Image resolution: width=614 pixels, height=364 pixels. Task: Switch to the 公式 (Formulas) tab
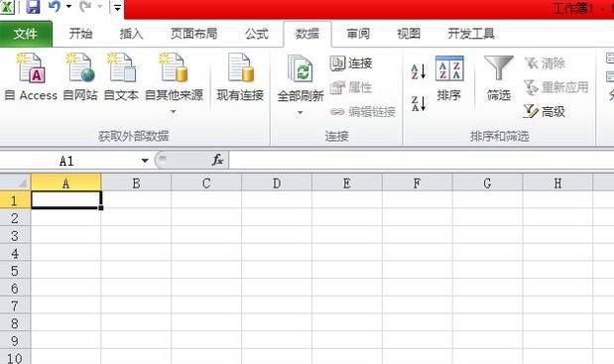[x=257, y=34]
